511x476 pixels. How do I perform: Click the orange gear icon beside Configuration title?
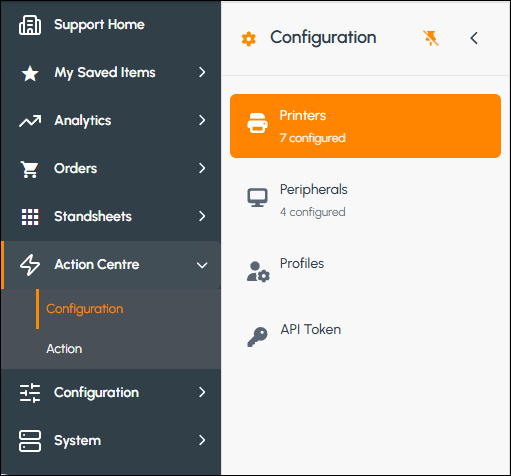[x=249, y=39]
